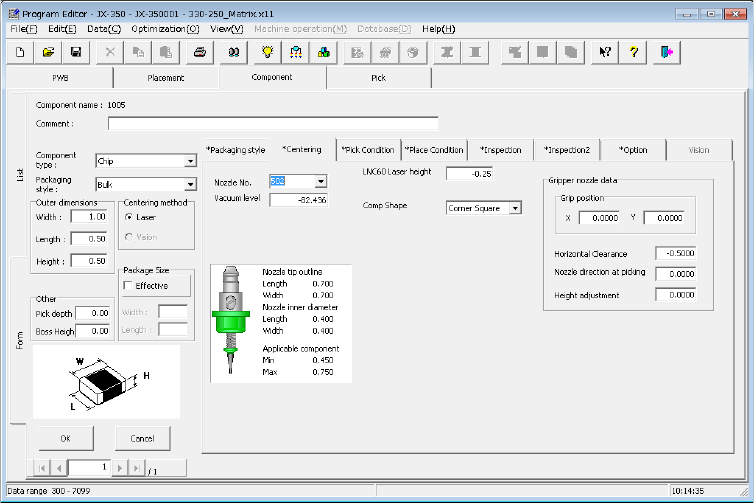Open the Optimization menu
The image size is (754, 503).
pyautogui.click(x=165, y=29)
